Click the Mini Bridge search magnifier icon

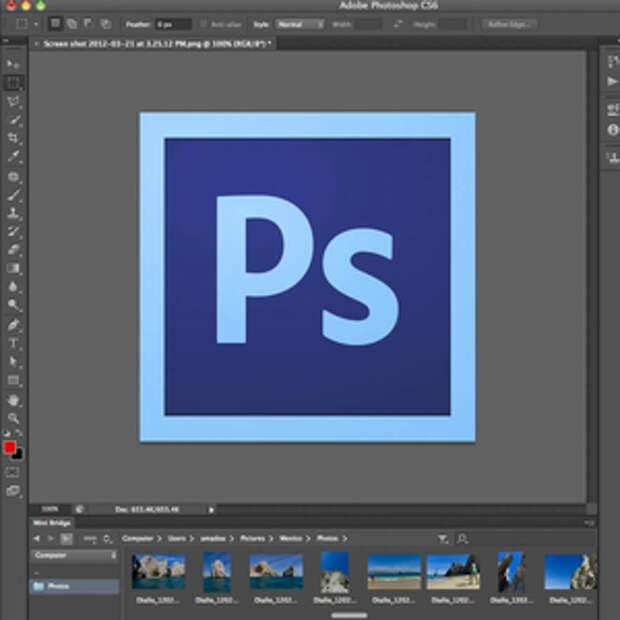point(462,539)
